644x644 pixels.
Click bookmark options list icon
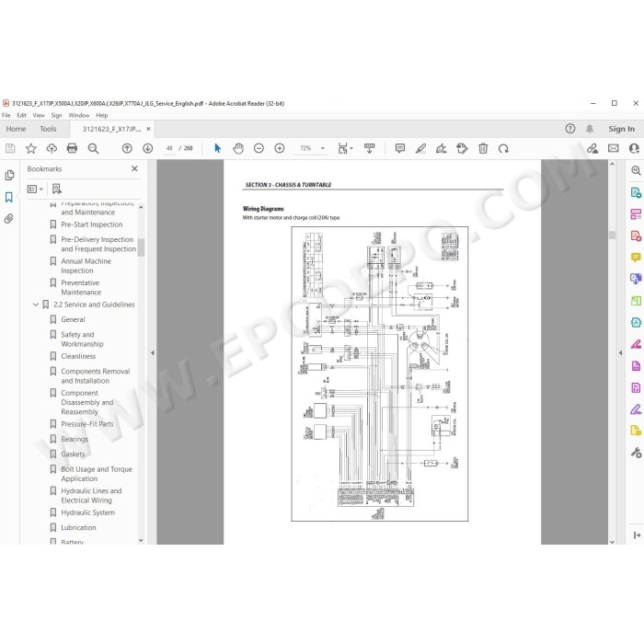point(35,189)
